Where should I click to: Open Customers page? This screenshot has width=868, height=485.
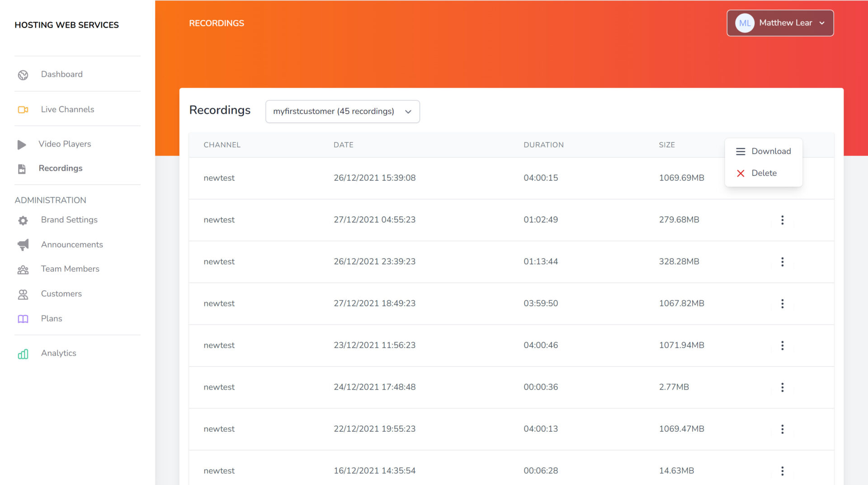pos(61,294)
